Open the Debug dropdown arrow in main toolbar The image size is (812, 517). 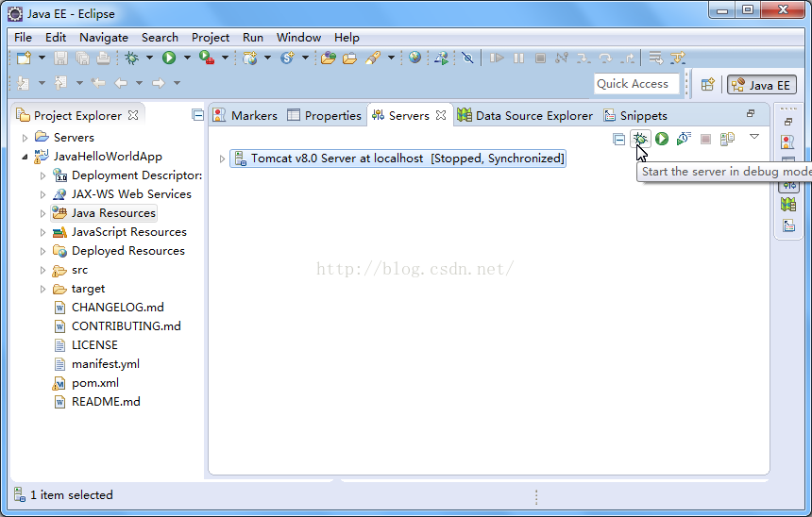point(150,58)
